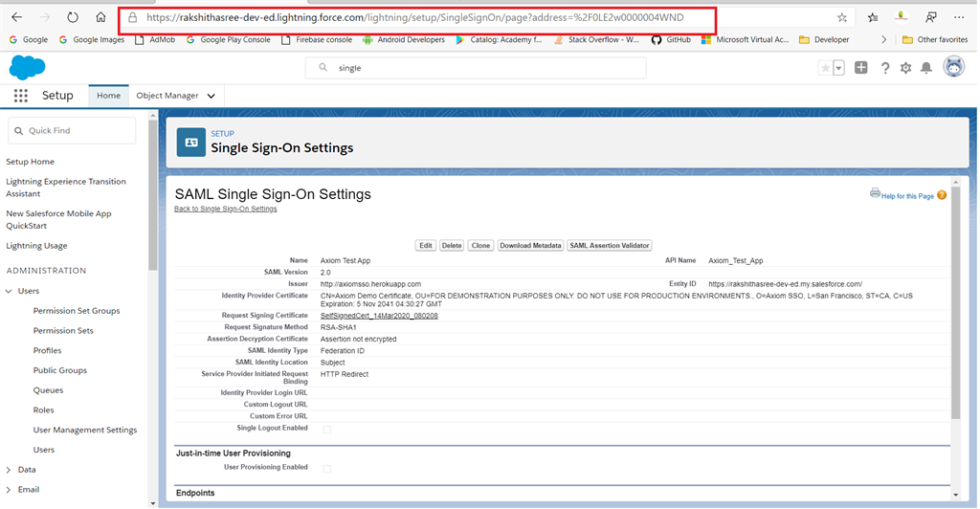Open the favorites list icon

(x=873, y=17)
